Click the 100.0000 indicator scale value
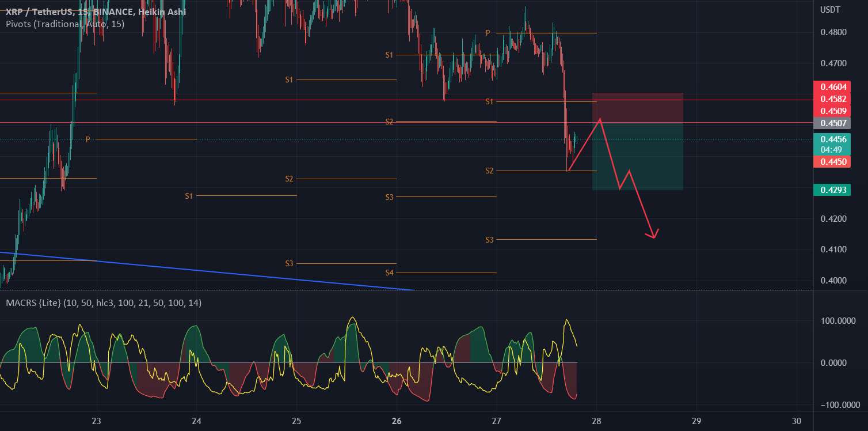 pyautogui.click(x=837, y=321)
